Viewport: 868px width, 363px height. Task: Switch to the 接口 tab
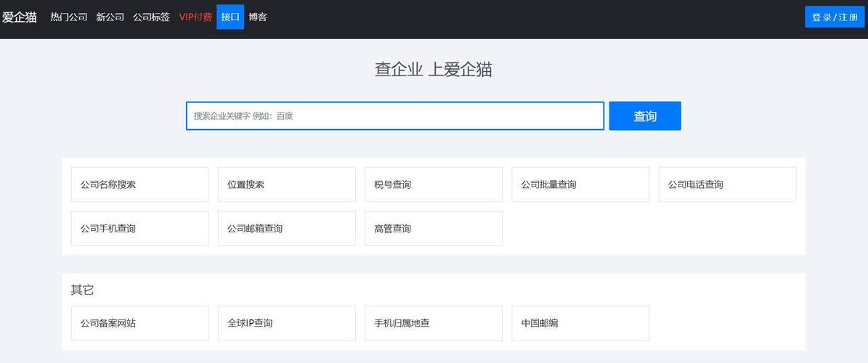pos(230,17)
